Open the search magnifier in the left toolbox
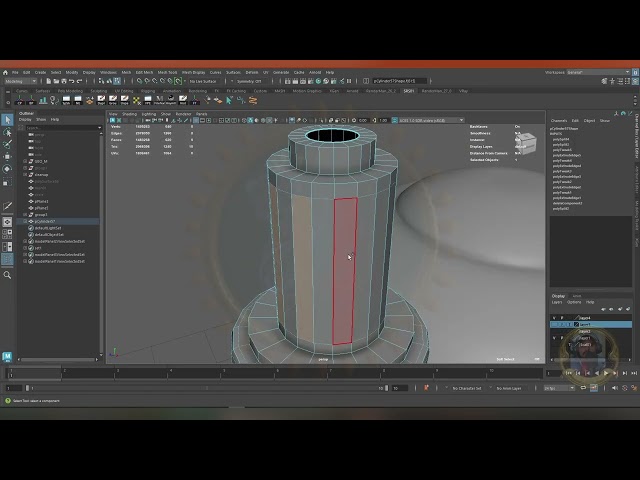 7,275
